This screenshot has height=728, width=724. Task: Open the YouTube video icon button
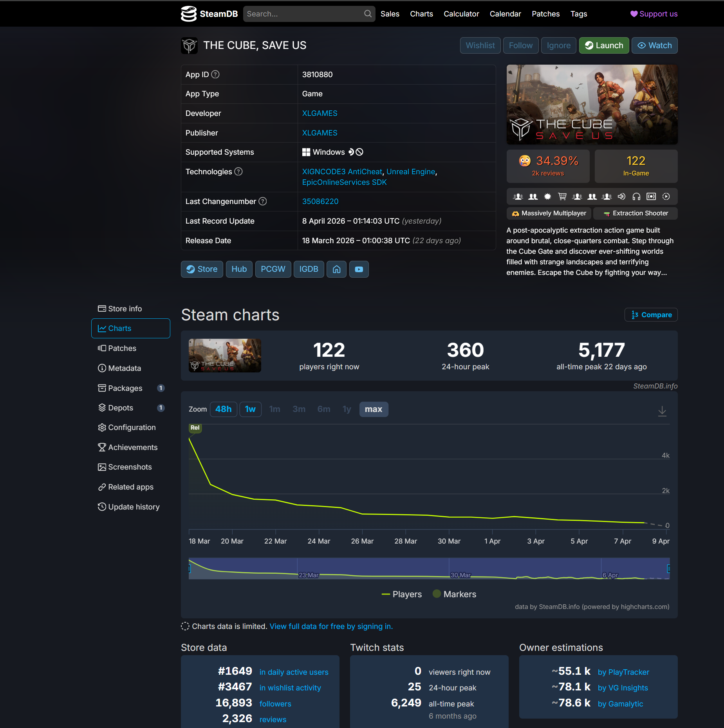(359, 269)
